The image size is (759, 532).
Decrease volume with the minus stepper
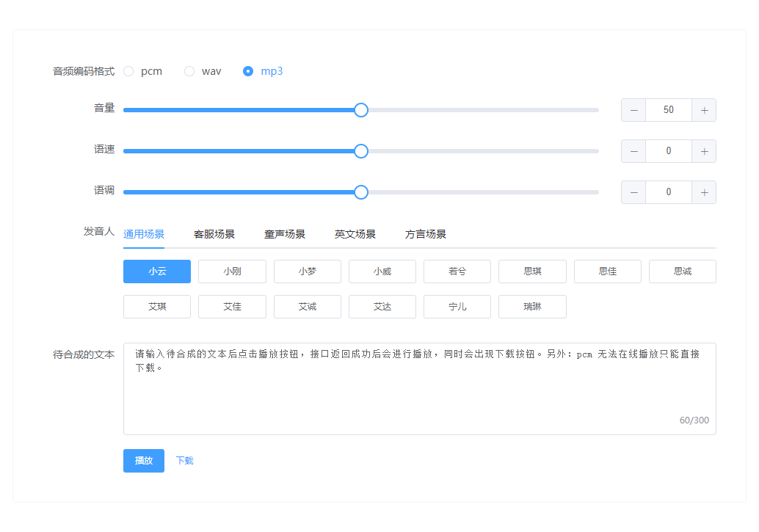click(633, 110)
